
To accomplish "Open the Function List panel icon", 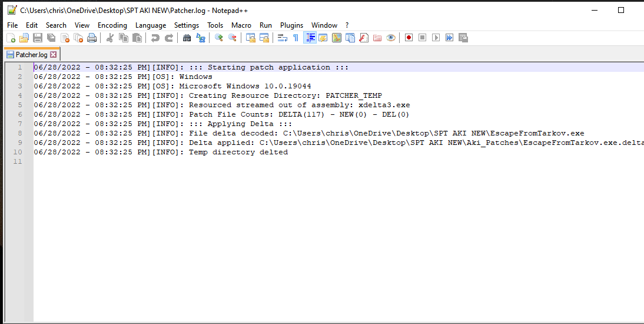I will (364, 38).
